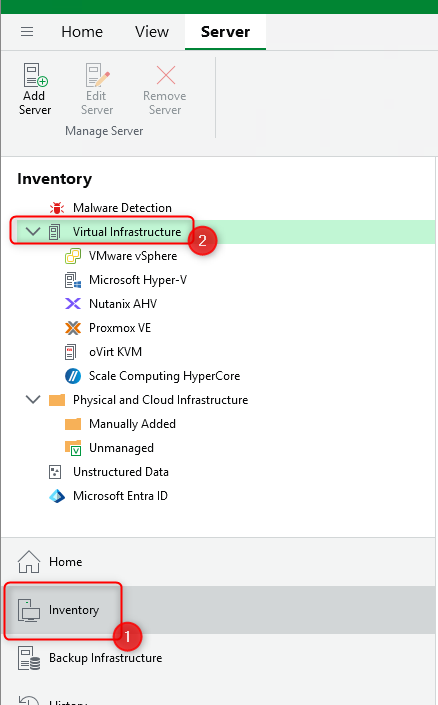Select Scale Computing HyperCore tree item

[165, 376]
